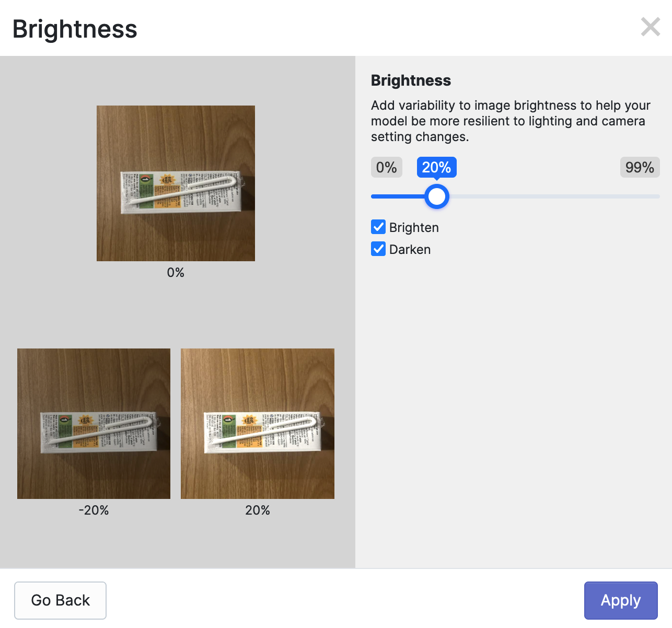Click the bold Brightness settings heading
The image size is (672, 628).
click(411, 80)
